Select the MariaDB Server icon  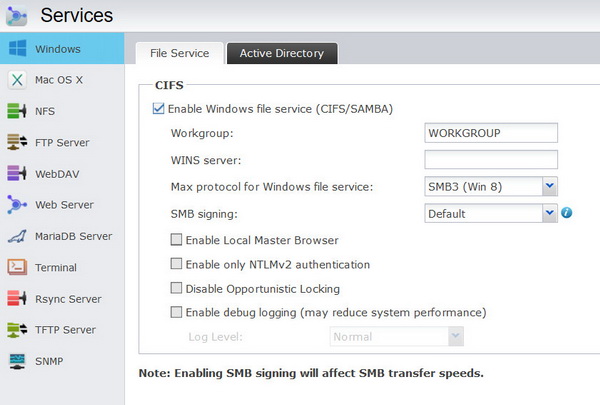tap(17, 236)
